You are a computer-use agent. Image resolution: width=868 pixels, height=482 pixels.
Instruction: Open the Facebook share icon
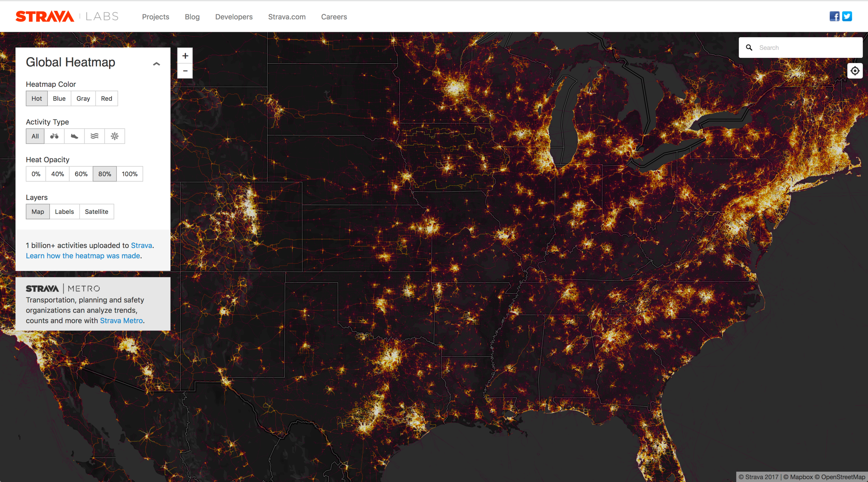(x=834, y=16)
